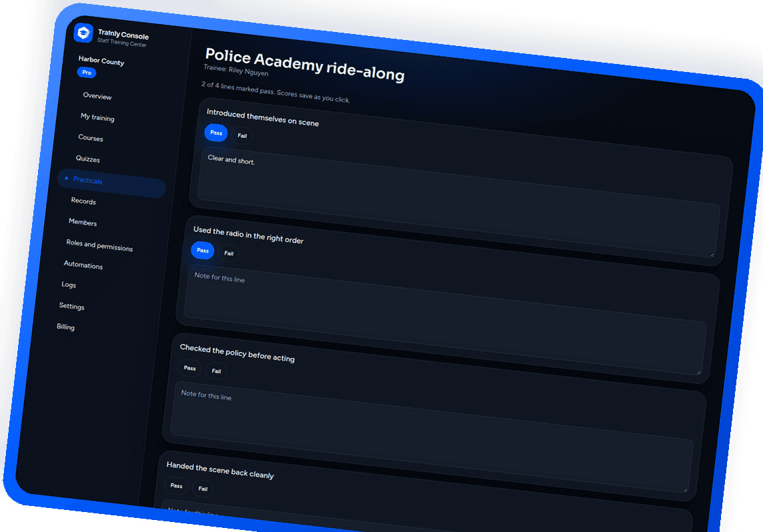Select Fail for "Used the radio in the right order"
Screen dimensions: 763x532
[x=229, y=253]
